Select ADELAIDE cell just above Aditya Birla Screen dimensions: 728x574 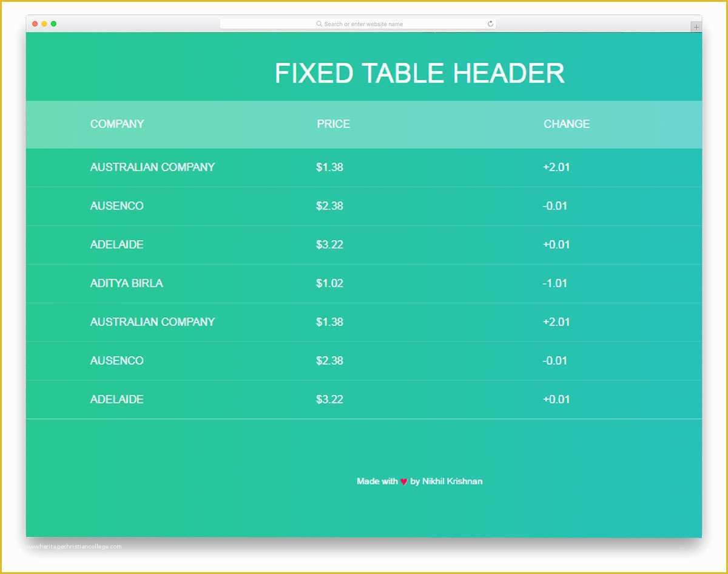click(117, 245)
